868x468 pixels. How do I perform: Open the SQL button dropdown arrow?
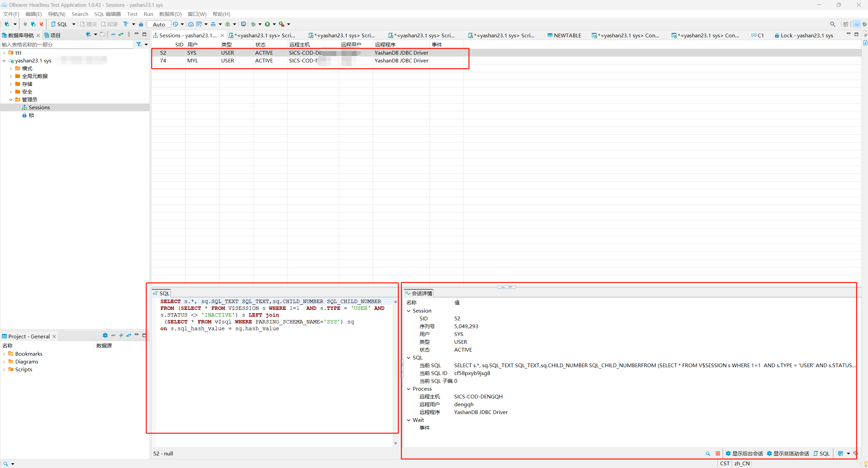point(74,24)
